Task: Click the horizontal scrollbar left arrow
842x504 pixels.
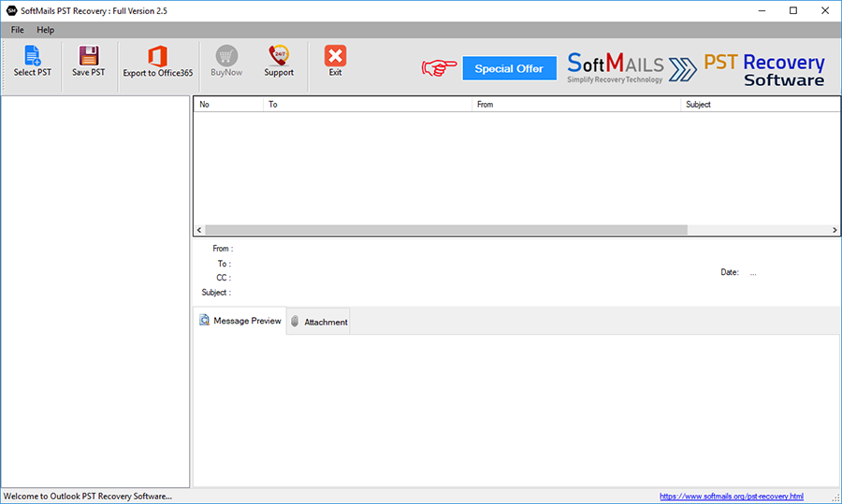Action: [199, 230]
